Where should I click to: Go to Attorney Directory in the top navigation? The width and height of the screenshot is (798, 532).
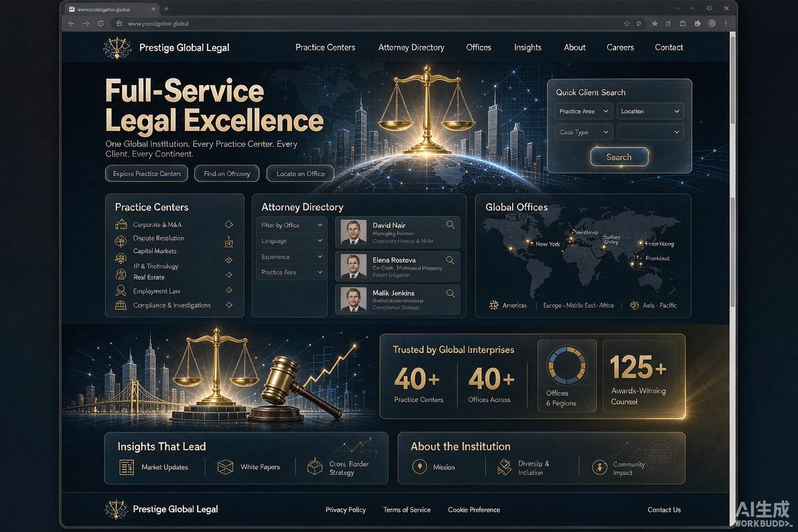pos(411,47)
